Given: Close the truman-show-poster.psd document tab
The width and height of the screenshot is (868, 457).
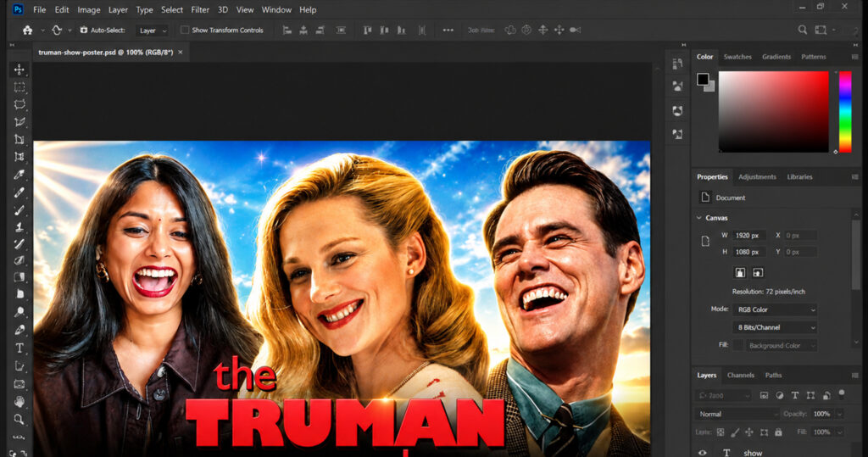Looking at the screenshot, I should [x=181, y=52].
